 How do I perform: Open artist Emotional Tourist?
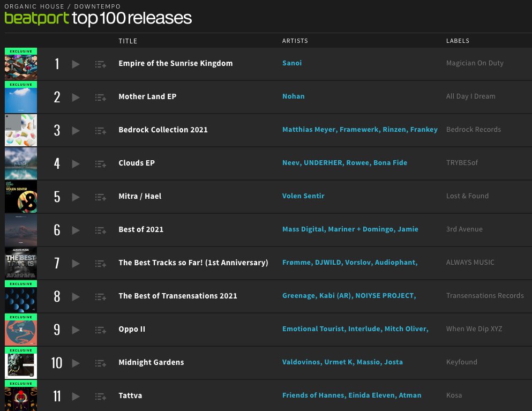tap(313, 329)
